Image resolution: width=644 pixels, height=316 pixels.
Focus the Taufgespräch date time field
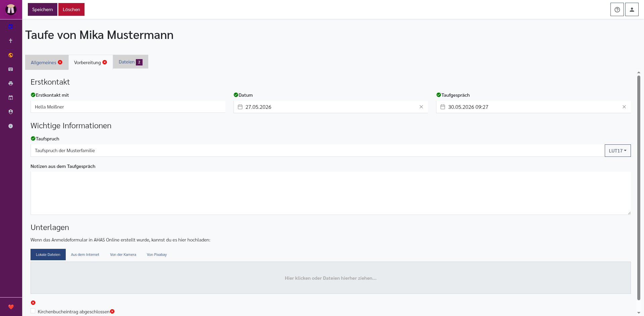533,107
